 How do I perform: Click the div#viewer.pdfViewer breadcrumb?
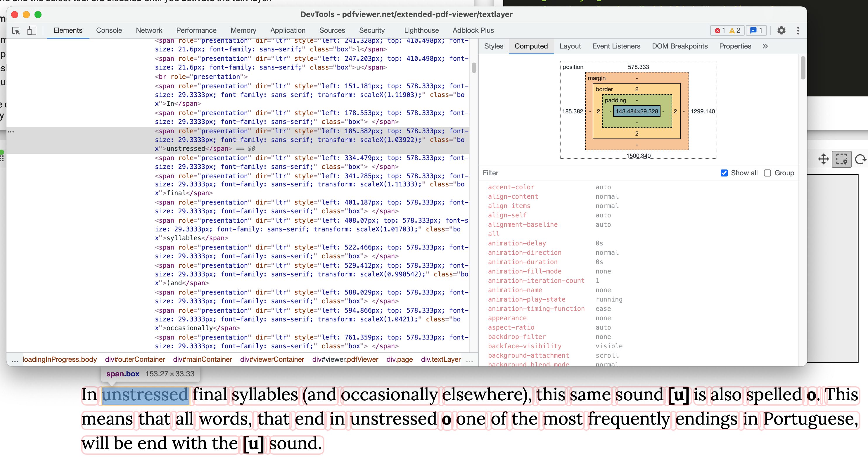[x=345, y=360]
